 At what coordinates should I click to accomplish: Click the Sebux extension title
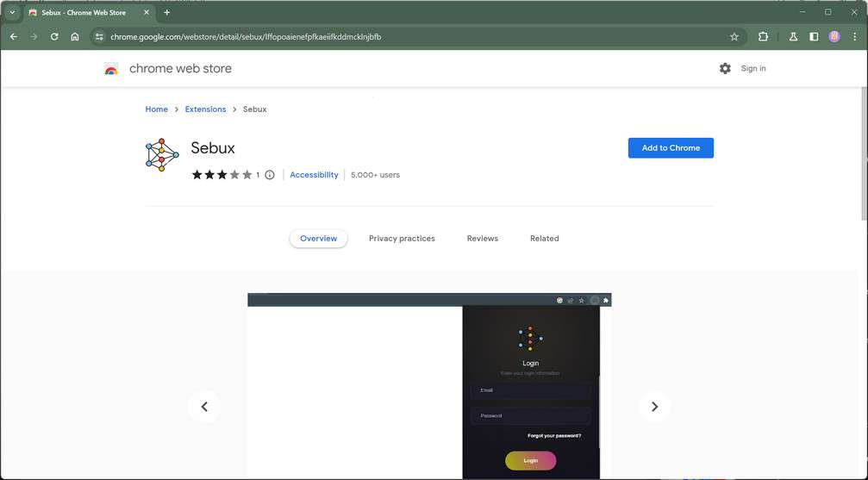213,148
